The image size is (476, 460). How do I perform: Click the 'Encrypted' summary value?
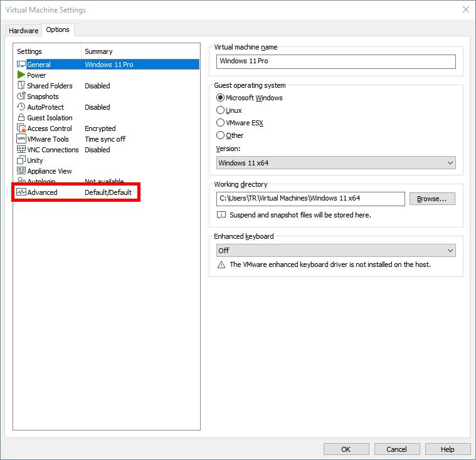(x=100, y=128)
